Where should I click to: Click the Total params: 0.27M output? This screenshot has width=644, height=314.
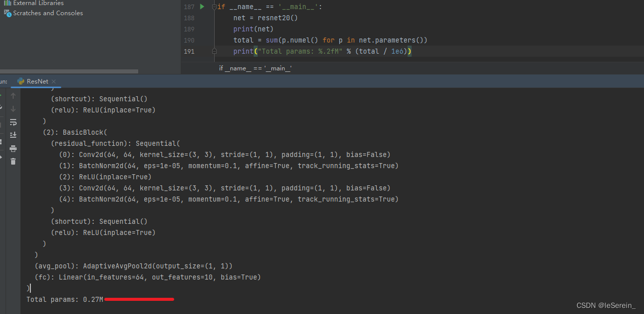[65, 299]
